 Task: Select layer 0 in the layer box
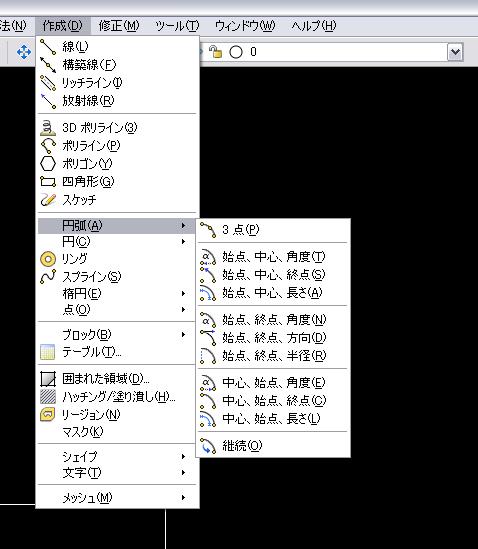point(253,52)
